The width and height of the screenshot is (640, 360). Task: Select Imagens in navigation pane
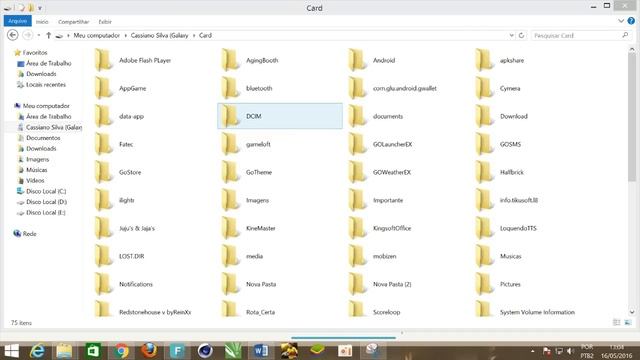(x=33, y=159)
